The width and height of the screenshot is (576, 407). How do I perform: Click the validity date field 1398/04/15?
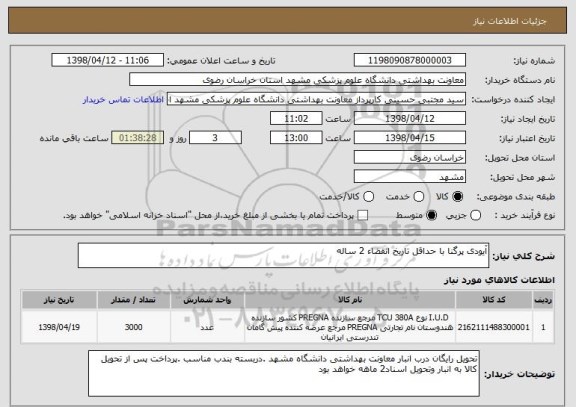(410, 138)
